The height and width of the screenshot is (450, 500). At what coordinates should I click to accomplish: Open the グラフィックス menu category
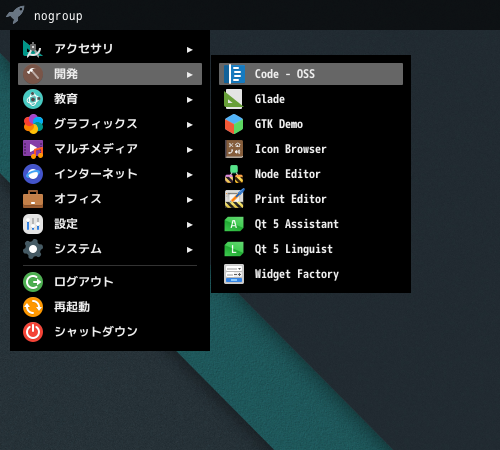[110, 124]
